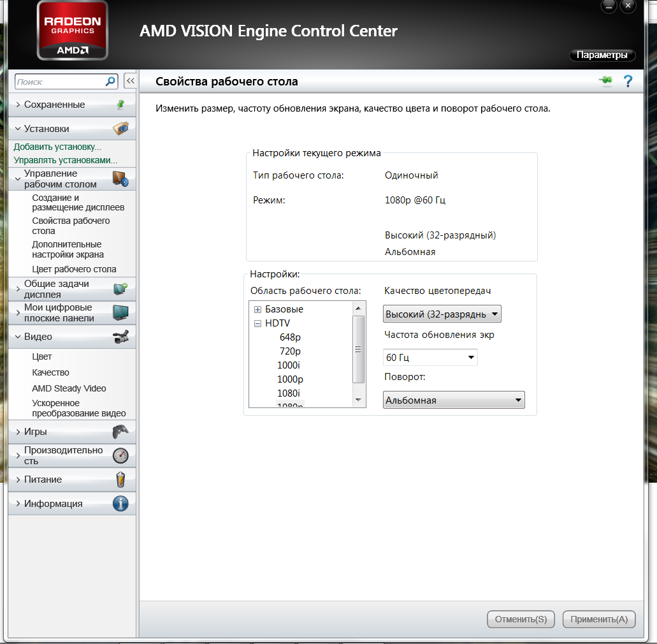Screen dimensions: 657x644
Task: Click the green pin icon beside Сохраненные
Action: tap(120, 105)
